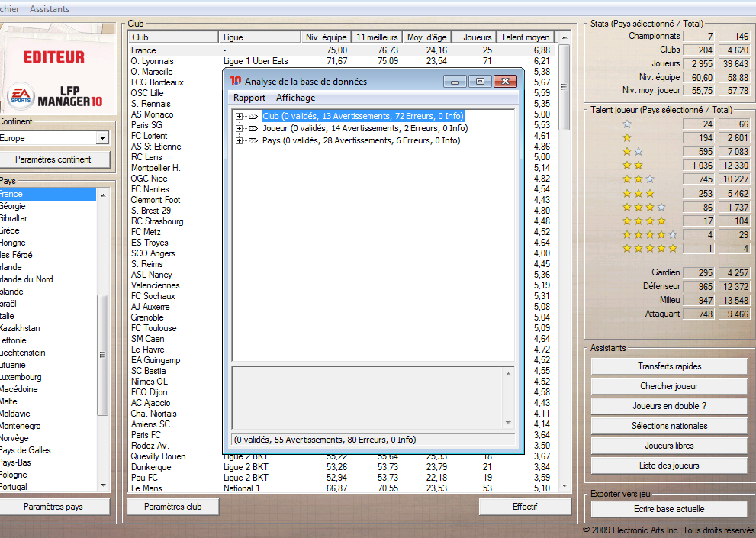Image resolution: width=756 pixels, height=538 pixels.
Task: Select the Club results row in analysis tree
Action: pos(363,116)
